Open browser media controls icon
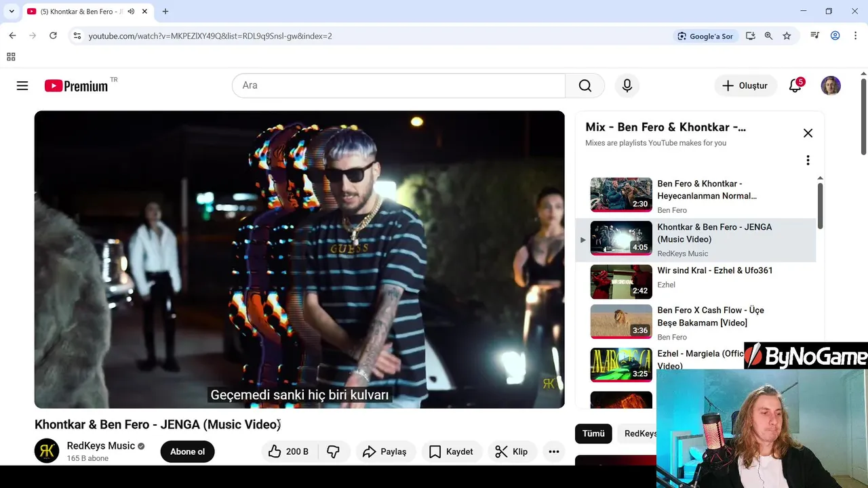 tap(815, 36)
